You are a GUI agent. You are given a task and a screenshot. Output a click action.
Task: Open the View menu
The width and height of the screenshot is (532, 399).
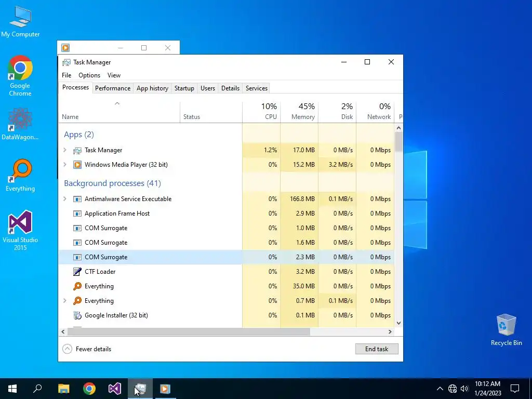[x=114, y=75]
